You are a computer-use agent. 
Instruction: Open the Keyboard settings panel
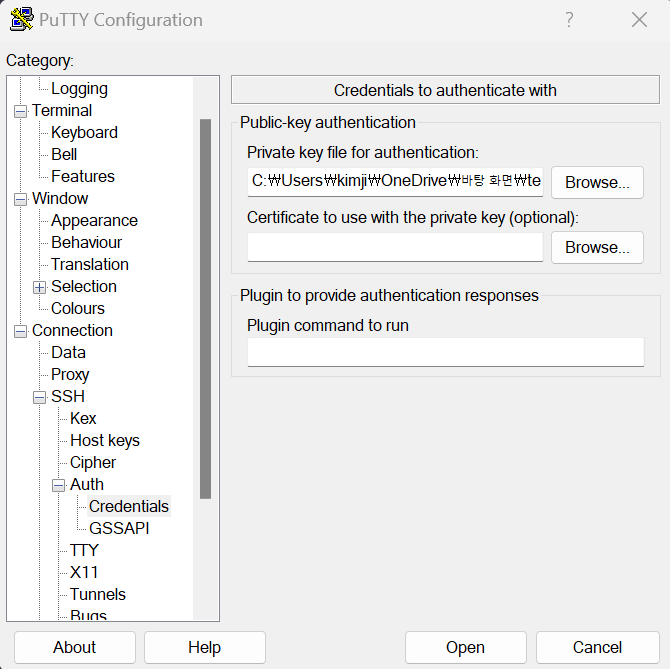point(84,132)
